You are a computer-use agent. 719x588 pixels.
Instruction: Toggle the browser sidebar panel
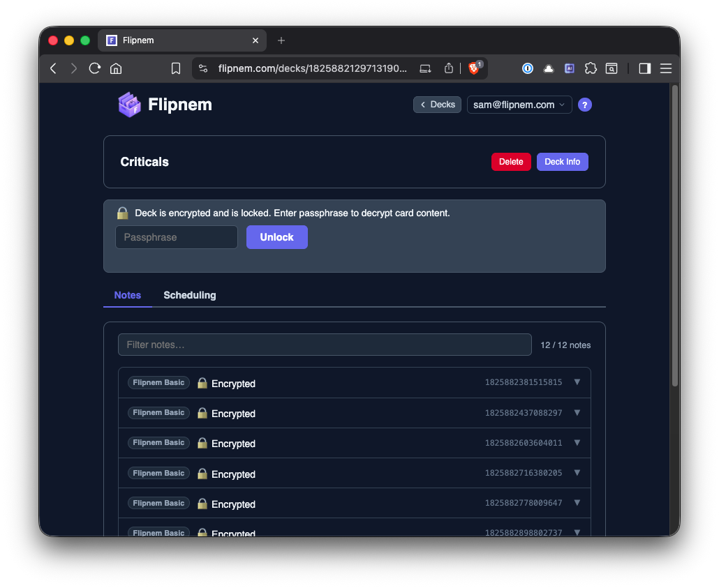tap(645, 69)
